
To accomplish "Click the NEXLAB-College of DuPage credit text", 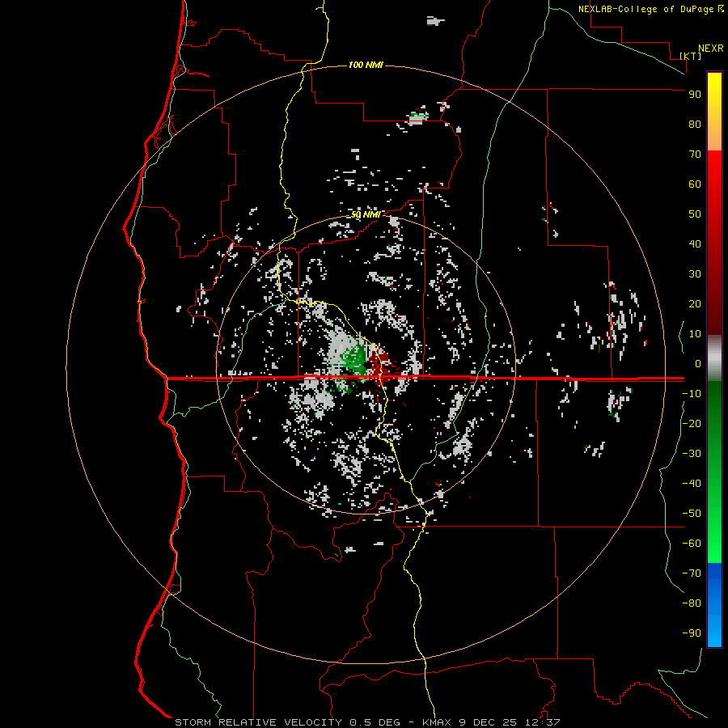I will (x=650, y=9).
